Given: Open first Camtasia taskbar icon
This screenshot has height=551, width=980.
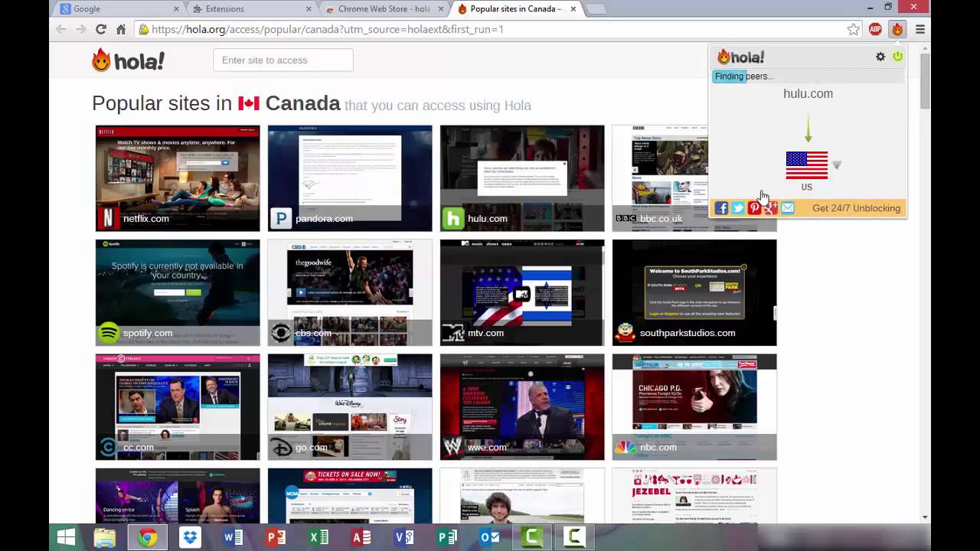Looking at the screenshot, I should tap(533, 538).
